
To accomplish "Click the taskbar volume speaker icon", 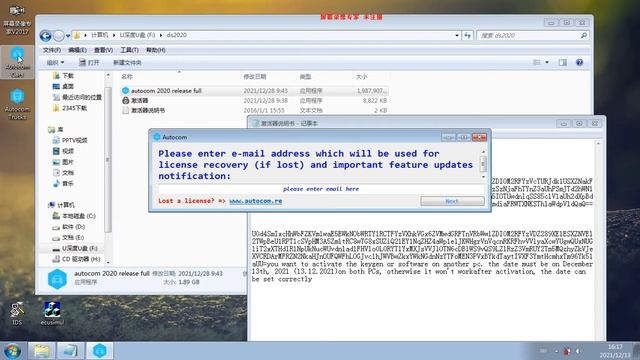I will (x=578, y=351).
